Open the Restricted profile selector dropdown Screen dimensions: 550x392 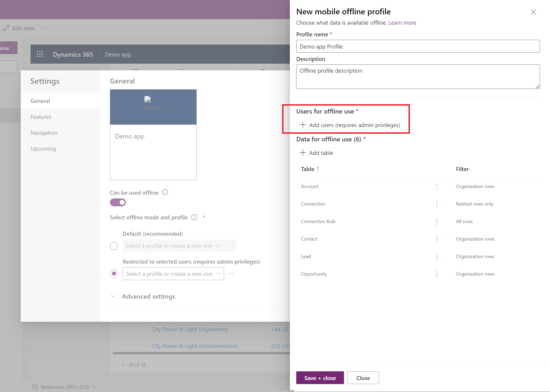click(x=173, y=274)
